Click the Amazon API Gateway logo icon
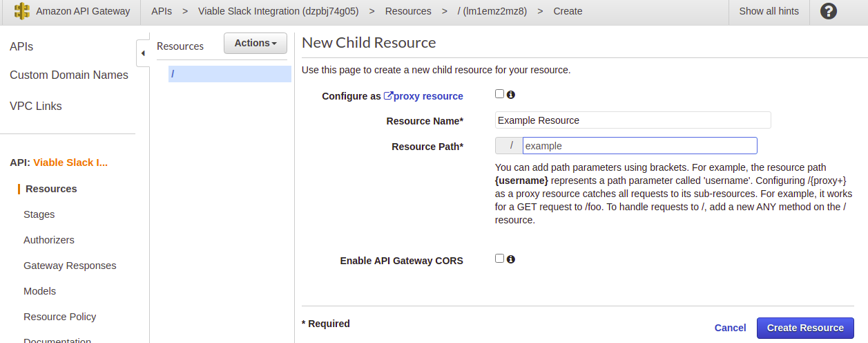The height and width of the screenshot is (343, 868). (22, 11)
